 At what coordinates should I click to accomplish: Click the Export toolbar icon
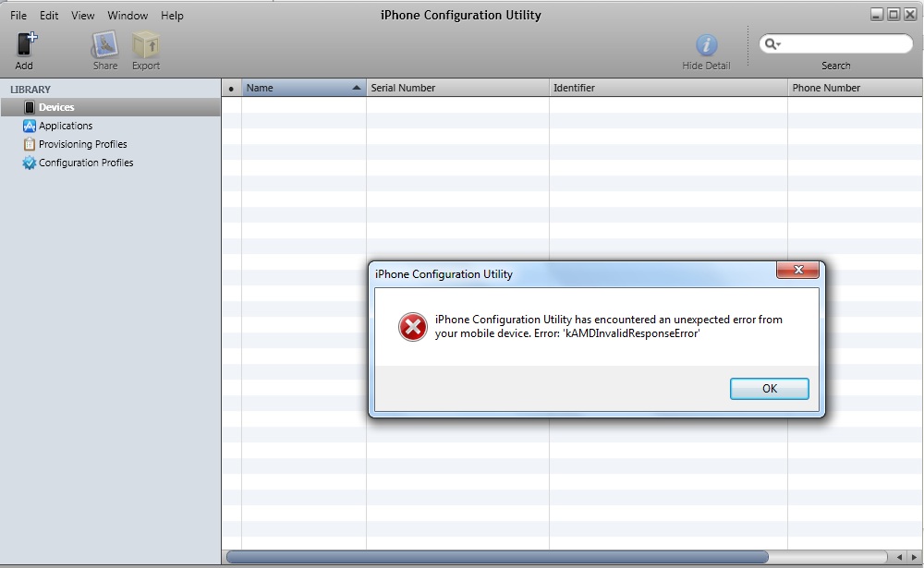click(x=146, y=44)
